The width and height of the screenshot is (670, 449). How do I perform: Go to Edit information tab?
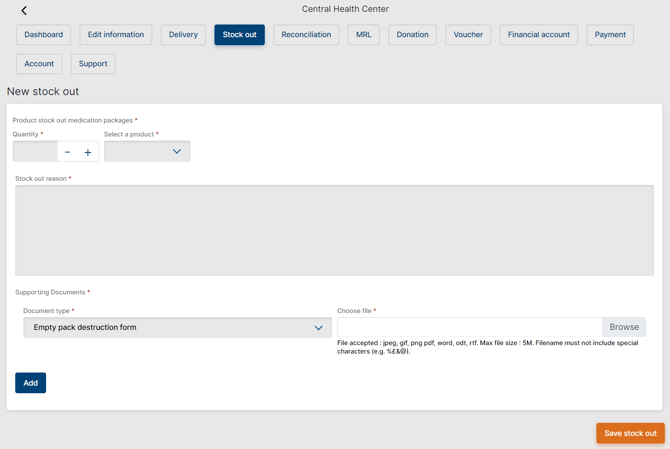click(x=116, y=35)
